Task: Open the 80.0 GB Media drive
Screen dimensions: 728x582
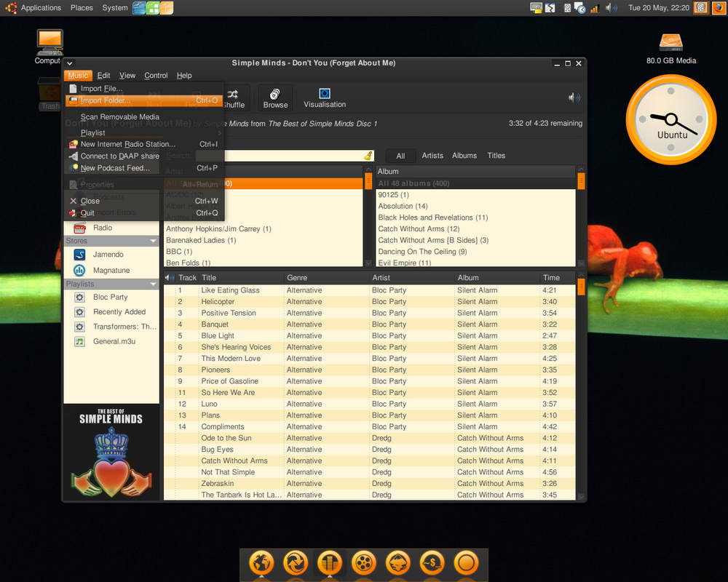Action: tap(671, 48)
